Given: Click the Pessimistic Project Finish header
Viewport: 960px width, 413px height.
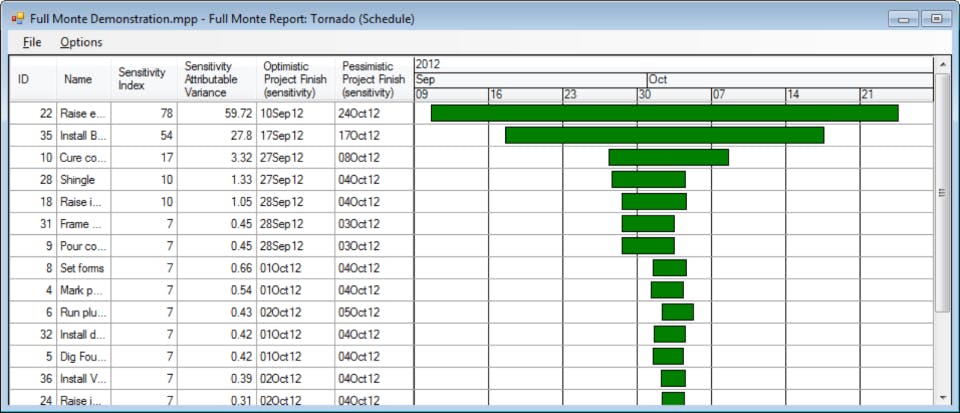Looking at the screenshot, I should coord(374,79).
